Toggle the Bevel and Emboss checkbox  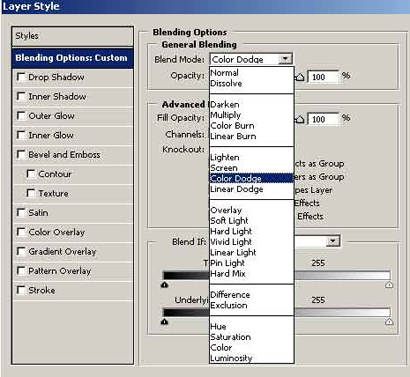[x=21, y=154]
